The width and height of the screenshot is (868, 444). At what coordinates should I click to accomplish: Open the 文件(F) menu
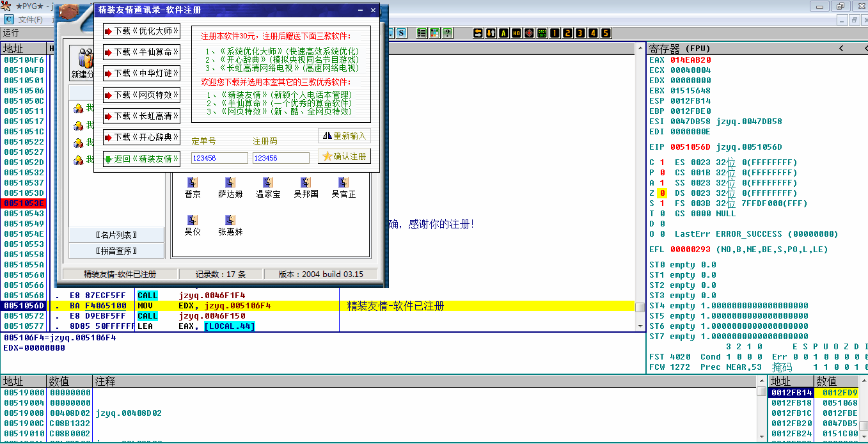tap(31, 19)
